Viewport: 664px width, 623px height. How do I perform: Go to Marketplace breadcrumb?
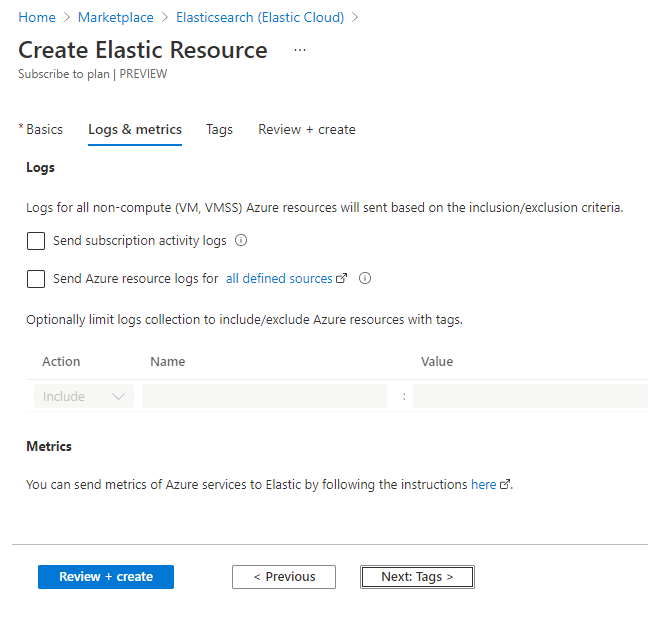116,18
